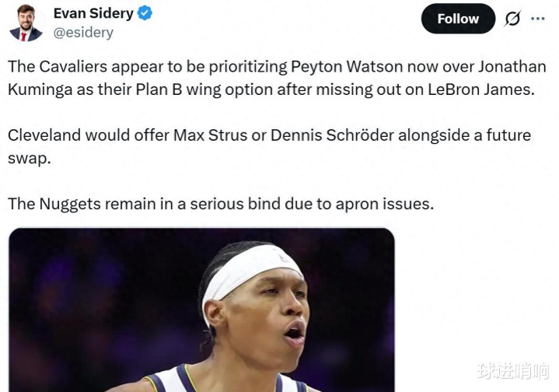Click the Chinese watermark beside the photo
The image size is (559, 392).
tap(512, 371)
